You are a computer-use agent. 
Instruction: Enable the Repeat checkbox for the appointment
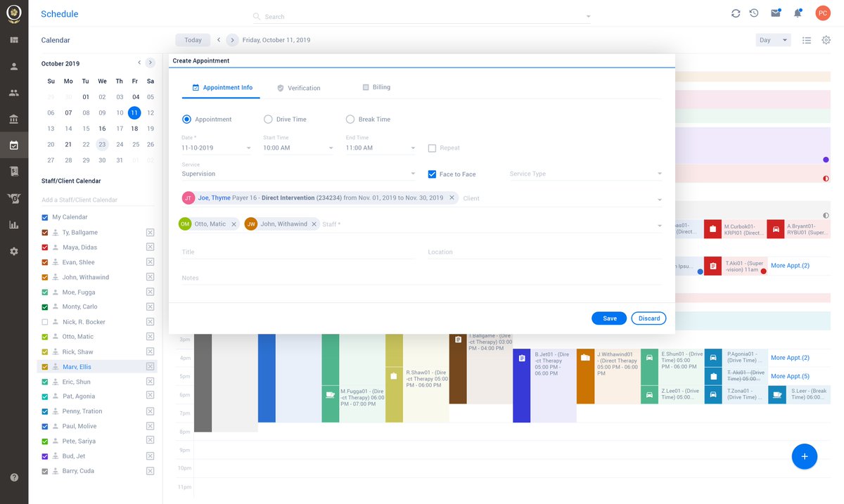[x=433, y=148]
